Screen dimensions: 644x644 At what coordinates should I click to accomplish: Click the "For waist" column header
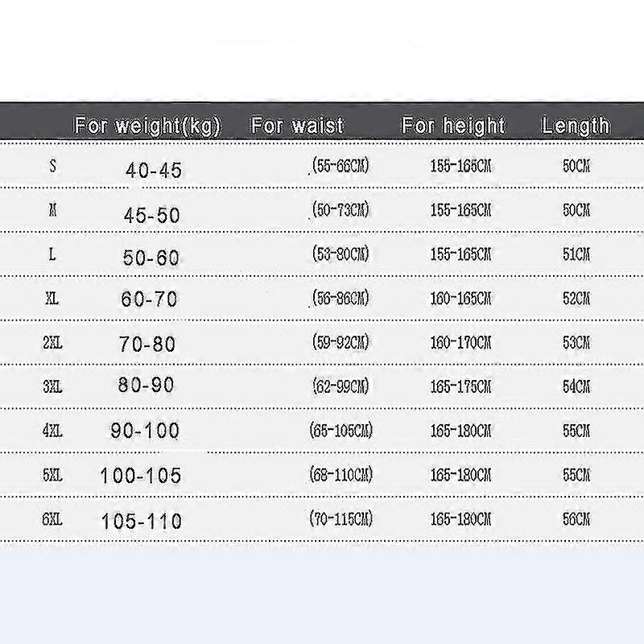(297, 126)
